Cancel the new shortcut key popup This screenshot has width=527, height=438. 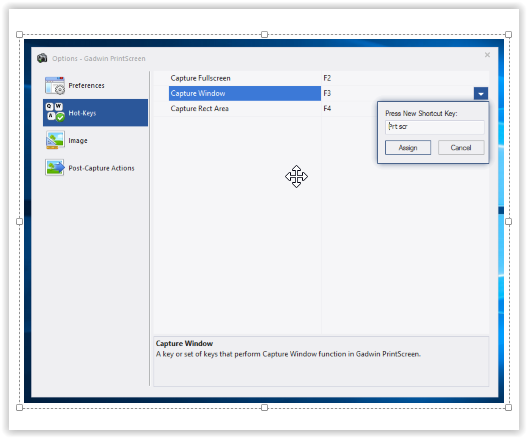pos(461,148)
